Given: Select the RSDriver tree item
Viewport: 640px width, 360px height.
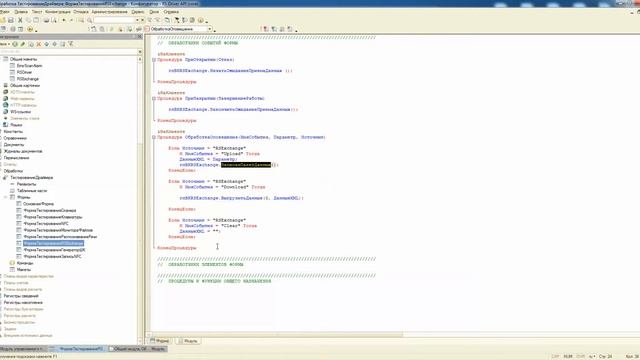Looking at the screenshot, I should (x=24, y=72).
